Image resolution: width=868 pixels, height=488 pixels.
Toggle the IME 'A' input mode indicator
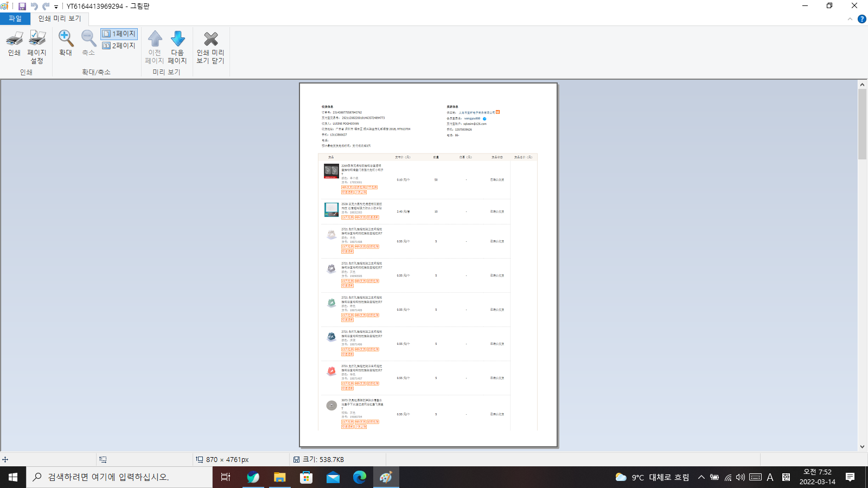[x=770, y=477]
